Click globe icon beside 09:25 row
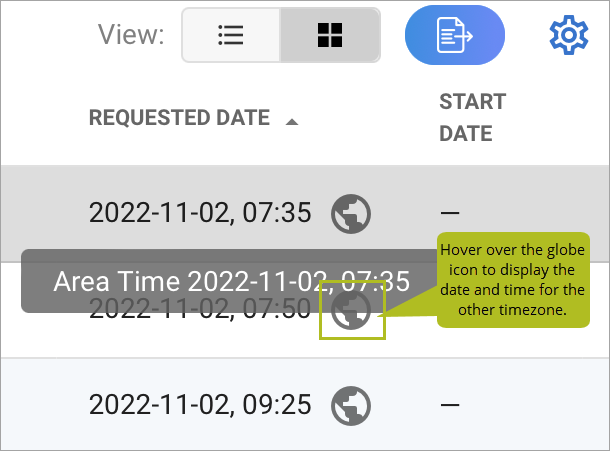Viewport: 610px width, 451px height. point(351,406)
